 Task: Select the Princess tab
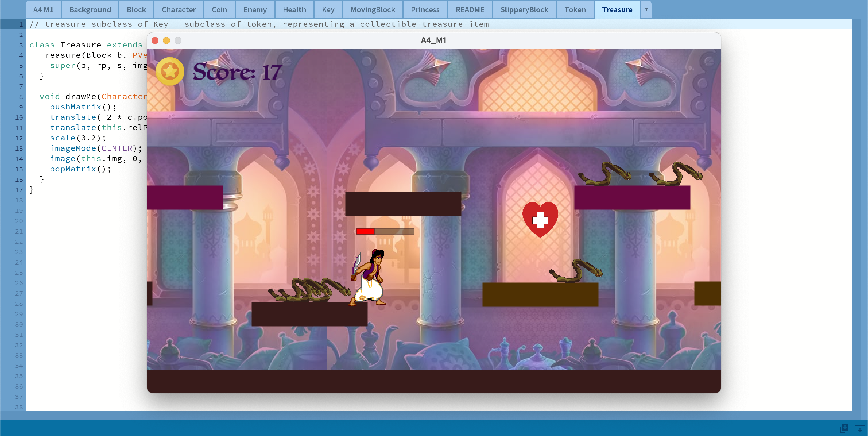[x=425, y=9]
